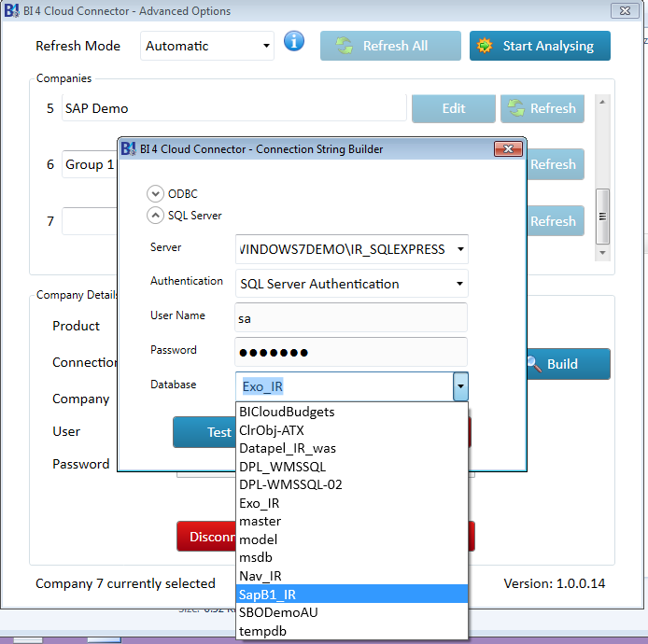The height and width of the screenshot is (644, 648).
Task: Select Datapel_IR_was database entry
Action: (352, 448)
